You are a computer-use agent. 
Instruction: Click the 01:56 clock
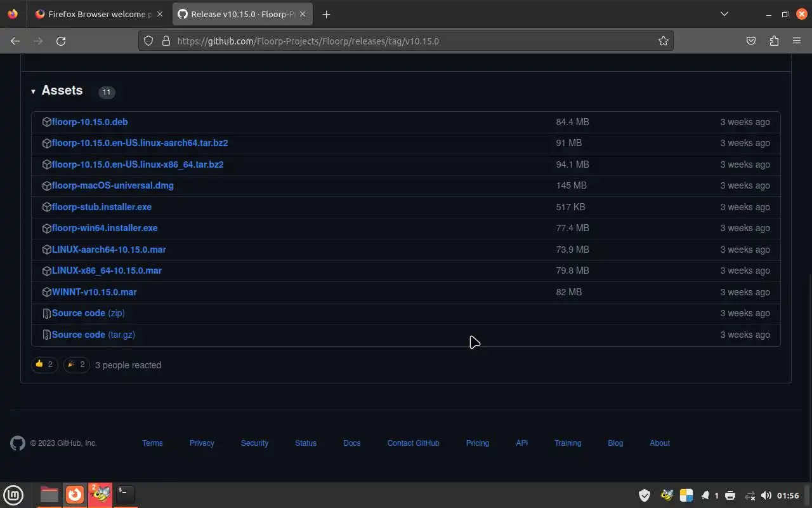[x=788, y=495]
